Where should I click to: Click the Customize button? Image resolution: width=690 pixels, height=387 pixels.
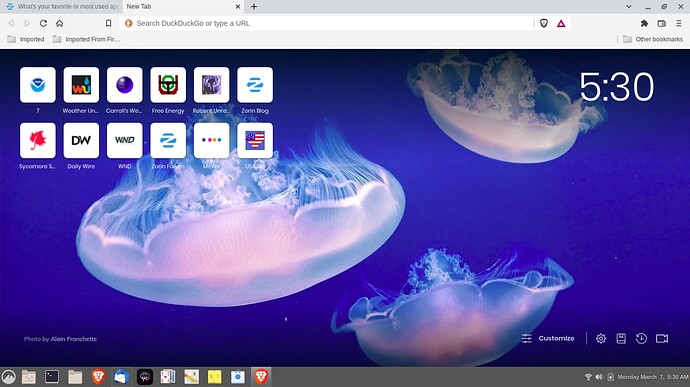tap(548, 338)
